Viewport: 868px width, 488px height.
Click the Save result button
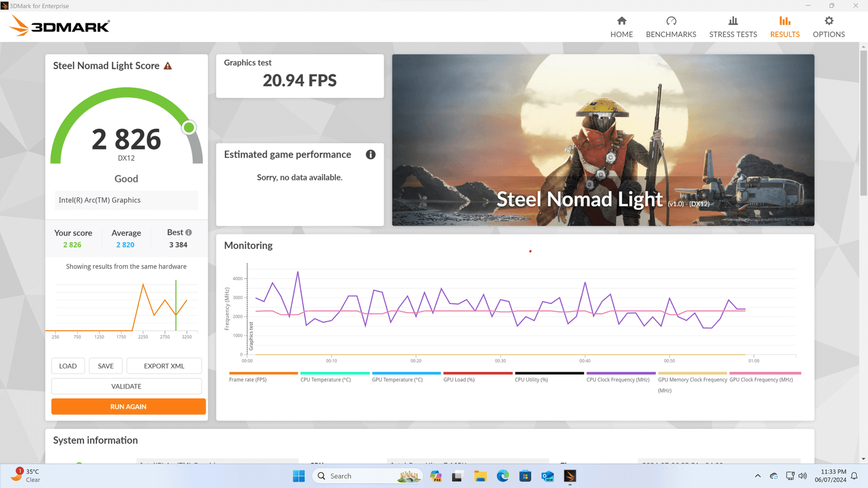pyautogui.click(x=105, y=366)
